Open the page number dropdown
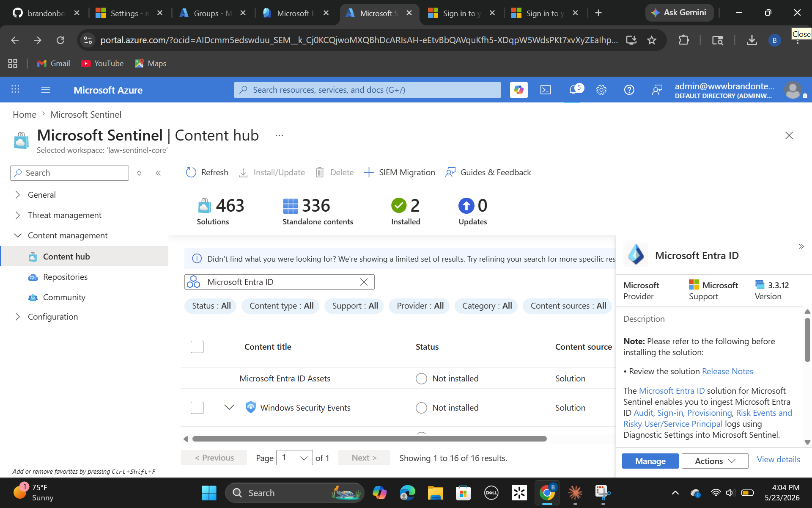812x508 pixels. tap(294, 458)
